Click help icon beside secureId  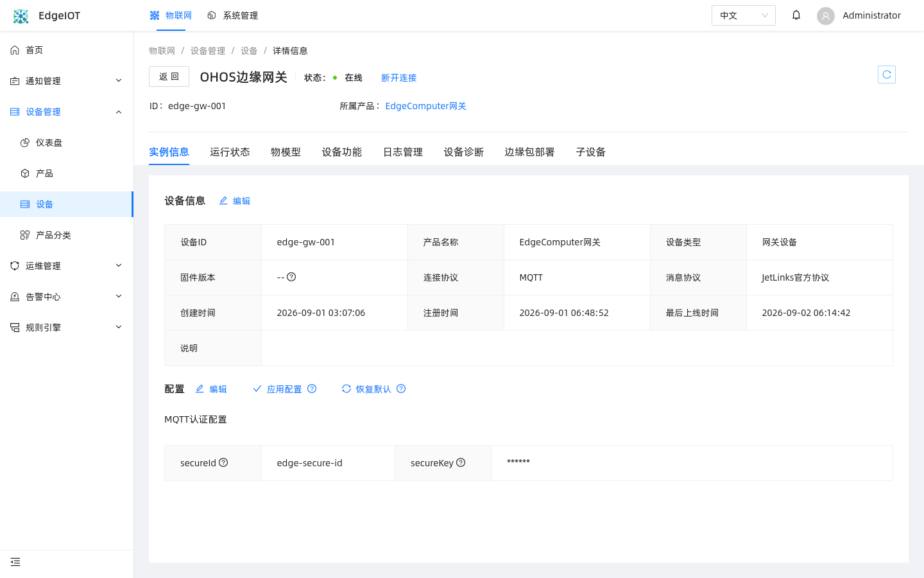[x=223, y=462]
